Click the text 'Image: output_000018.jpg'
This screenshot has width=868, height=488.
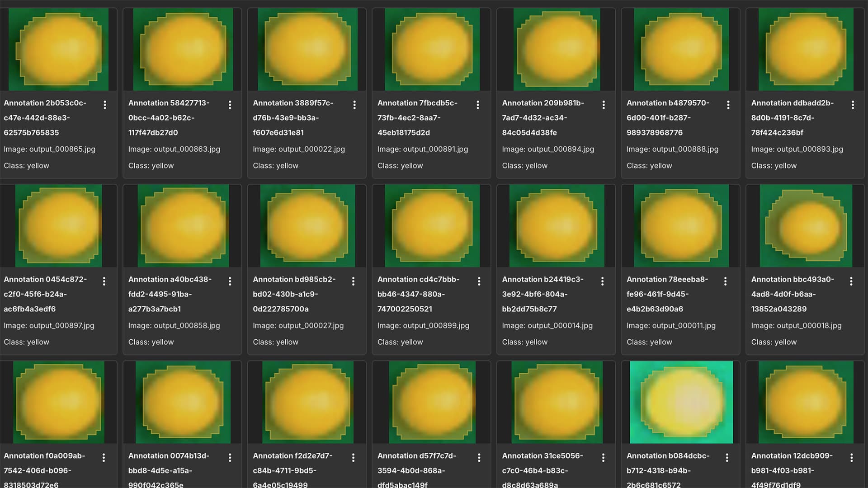[797, 325]
